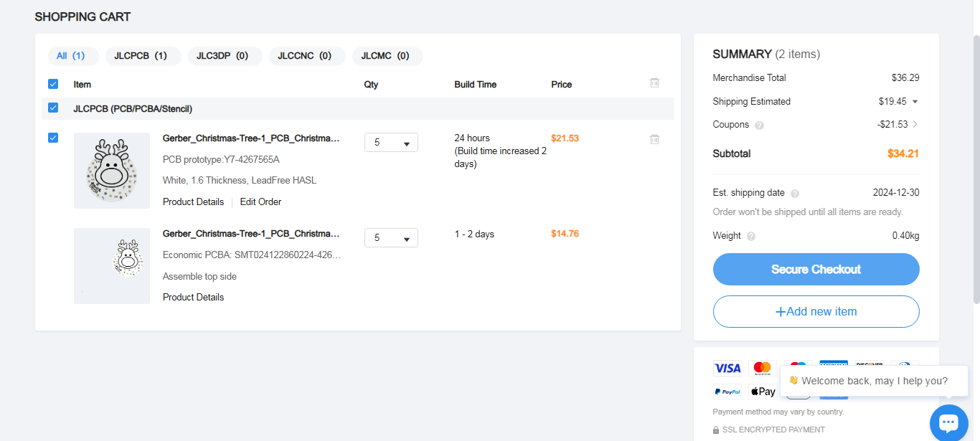
Task: Open the live chat bubble icon
Action: pos(948,423)
